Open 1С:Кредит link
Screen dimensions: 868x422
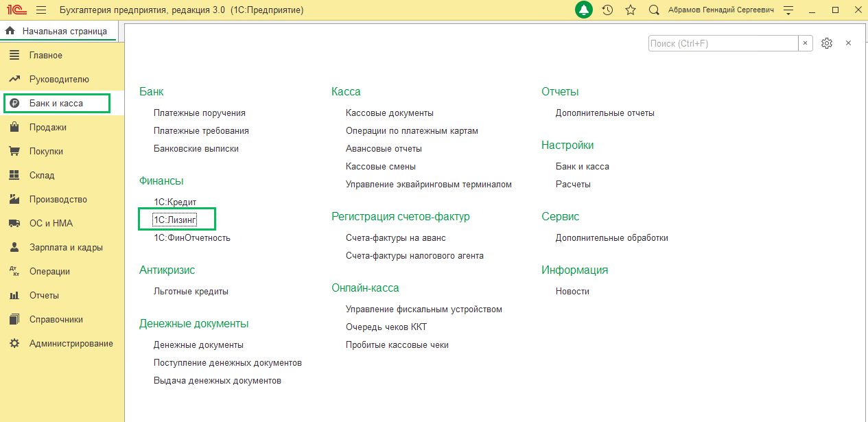point(176,202)
